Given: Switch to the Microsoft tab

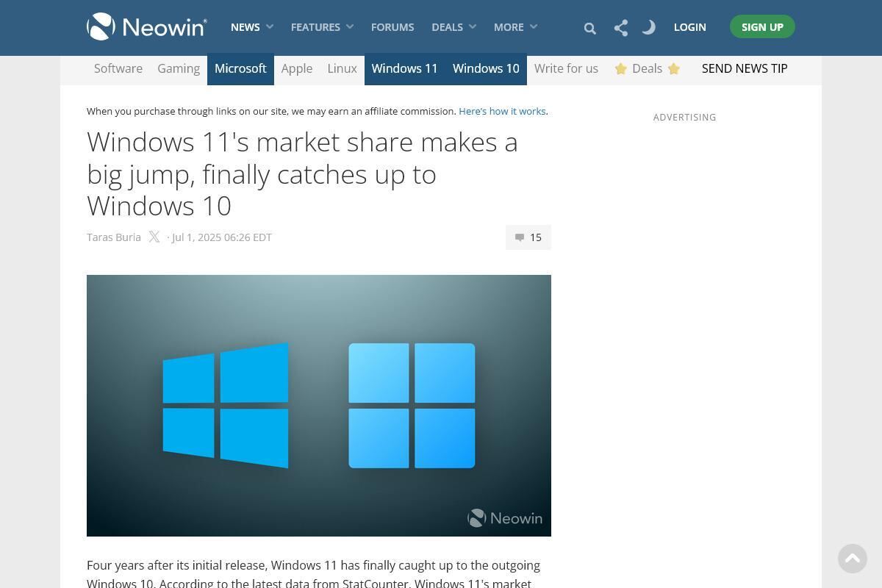Looking at the screenshot, I should pyautogui.click(x=240, y=68).
